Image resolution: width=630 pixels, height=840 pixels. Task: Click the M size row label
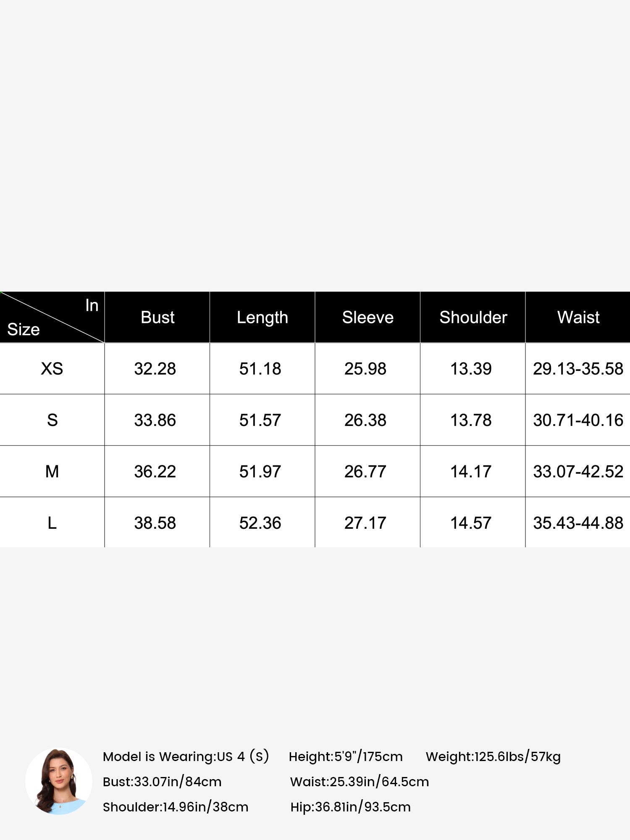tap(52, 471)
